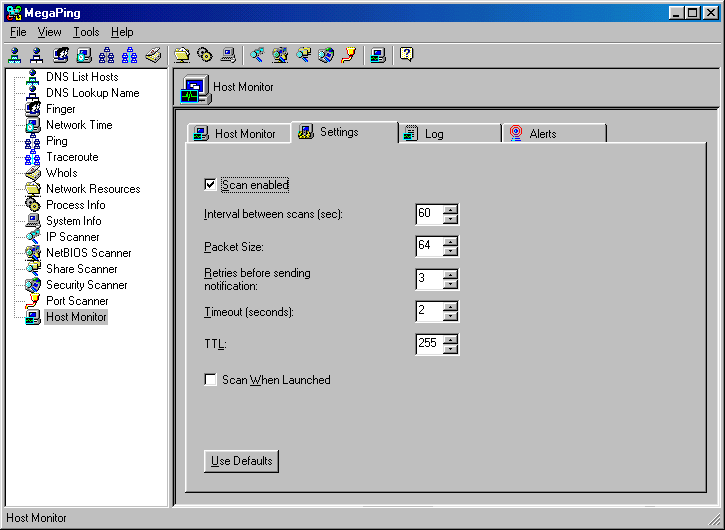The height and width of the screenshot is (530, 725).
Task: Choose WhoIs in the tool tree
Action: (61, 173)
